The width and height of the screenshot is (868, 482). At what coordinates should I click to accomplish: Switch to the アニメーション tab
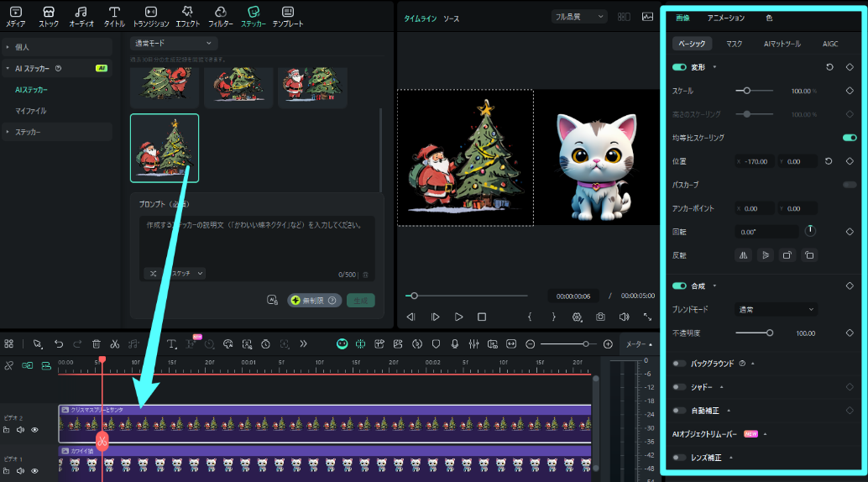(x=725, y=18)
